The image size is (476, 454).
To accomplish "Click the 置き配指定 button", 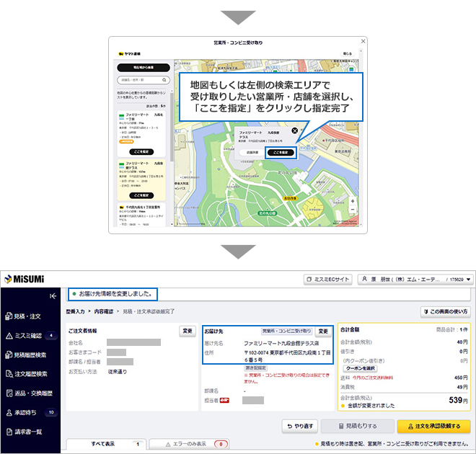I will coord(255,368).
